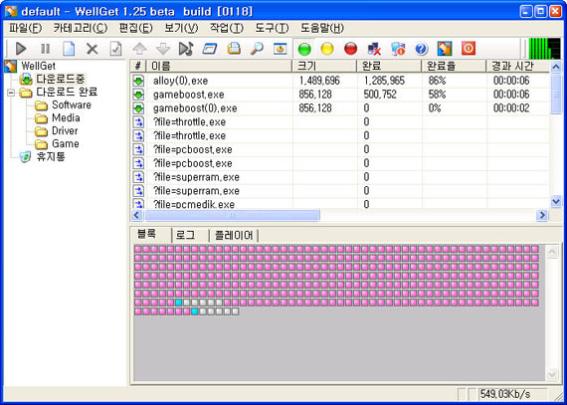Sort by the 이름 column header
Screen dimensions: 567x405
pyautogui.click(x=219, y=66)
